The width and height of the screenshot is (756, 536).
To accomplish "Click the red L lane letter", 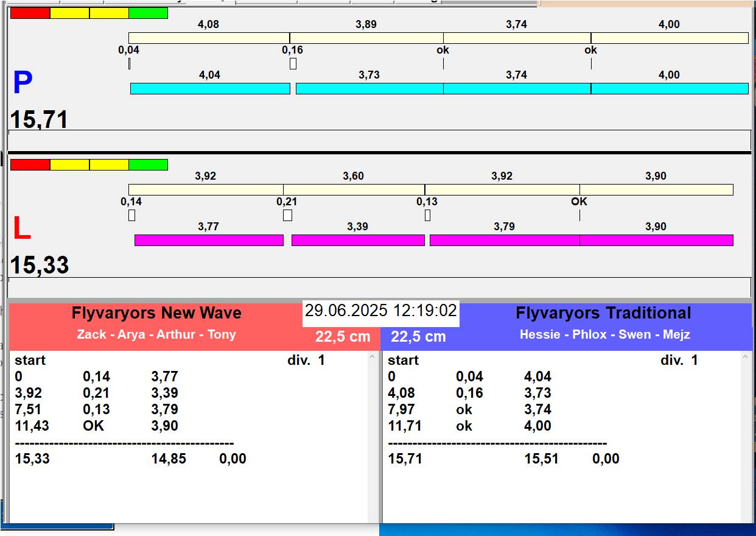I will point(22,229).
